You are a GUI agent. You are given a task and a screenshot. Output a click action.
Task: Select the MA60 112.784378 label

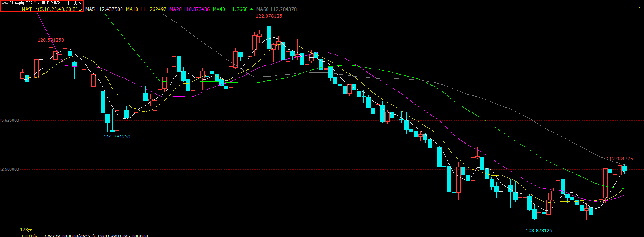[x=277, y=9]
